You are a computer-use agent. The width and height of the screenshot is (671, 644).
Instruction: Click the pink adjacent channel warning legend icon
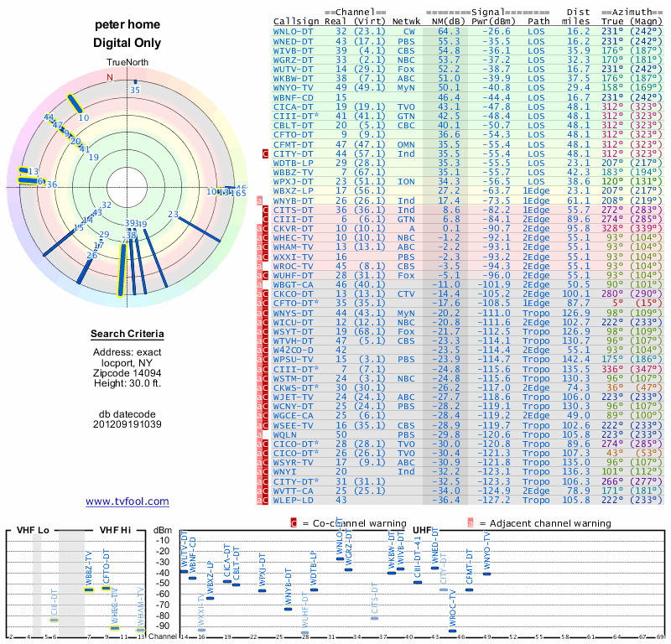(471, 523)
